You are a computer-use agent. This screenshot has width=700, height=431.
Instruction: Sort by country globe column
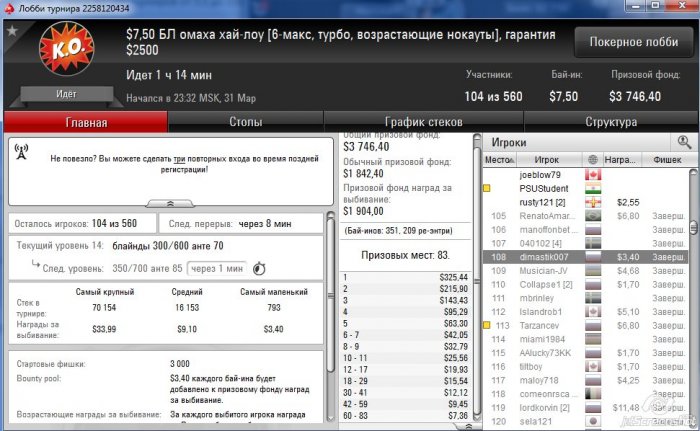[592, 159]
